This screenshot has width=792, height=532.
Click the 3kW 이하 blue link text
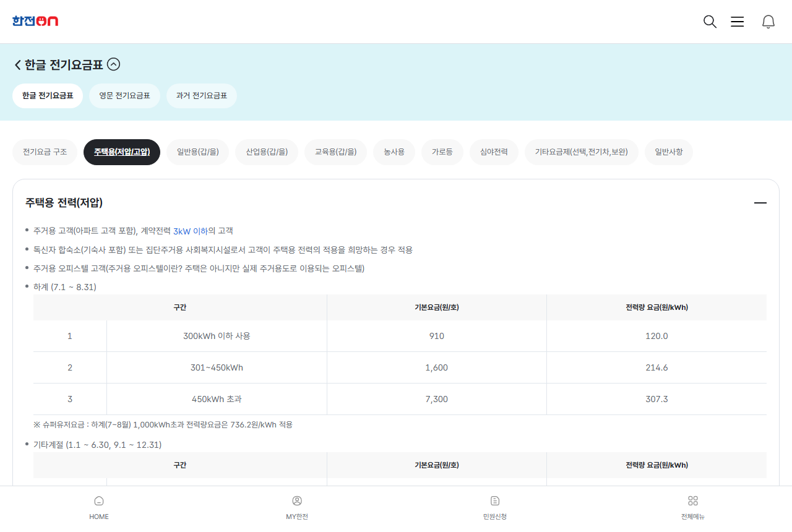pyautogui.click(x=190, y=231)
